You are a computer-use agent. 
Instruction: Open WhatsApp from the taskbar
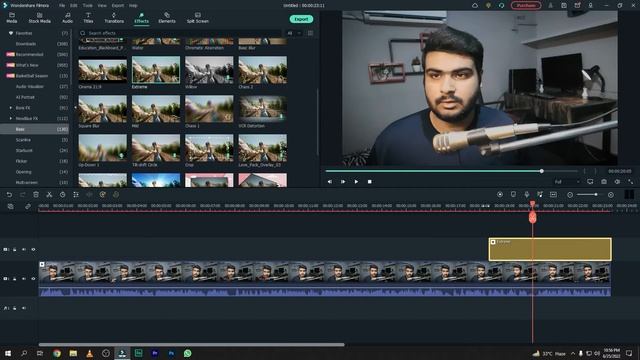pos(187,353)
